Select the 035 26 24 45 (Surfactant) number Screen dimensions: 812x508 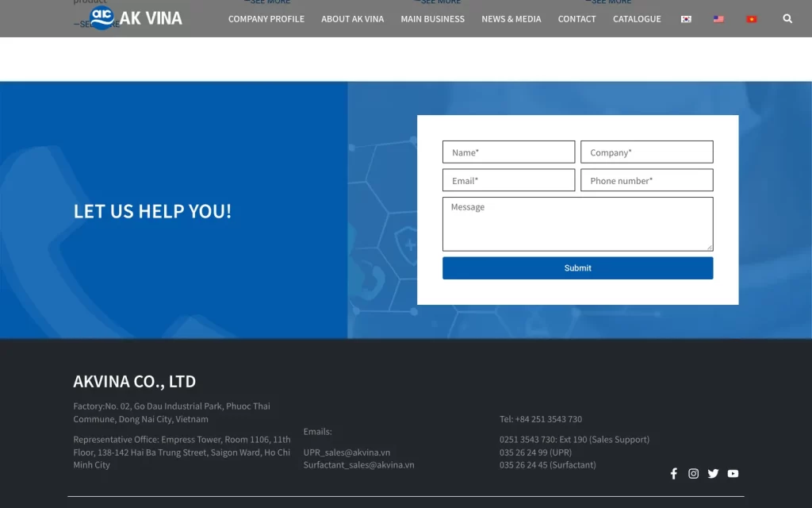pyautogui.click(x=547, y=465)
